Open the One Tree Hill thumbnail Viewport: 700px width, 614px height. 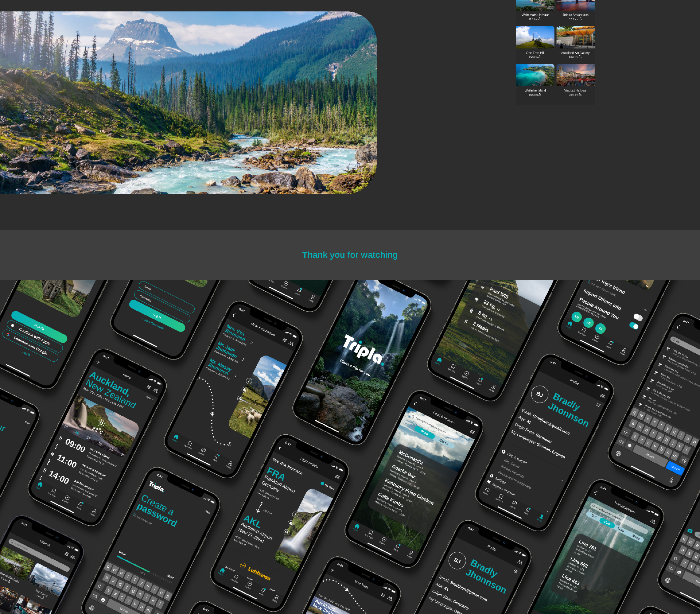[x=535, y=37]
